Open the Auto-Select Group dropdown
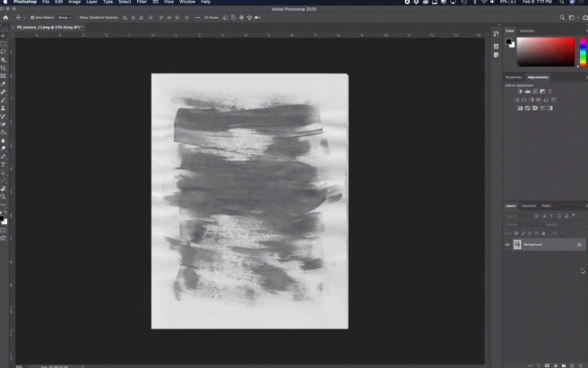 point(65,18)
